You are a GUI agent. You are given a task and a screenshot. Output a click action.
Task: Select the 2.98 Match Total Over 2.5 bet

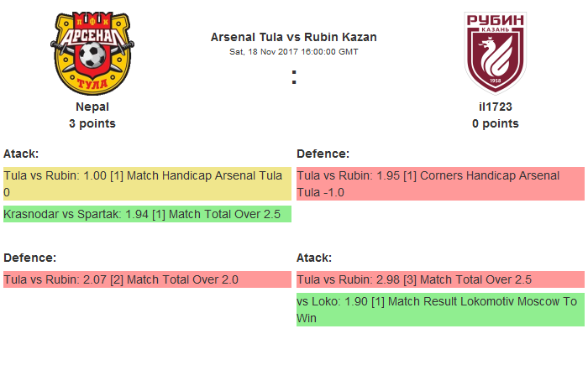(x=440, y=279)
